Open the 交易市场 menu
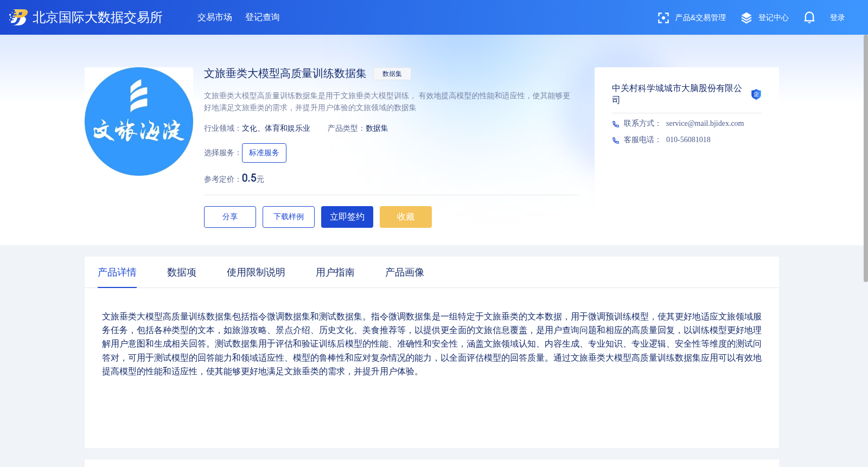 [215, 17]
